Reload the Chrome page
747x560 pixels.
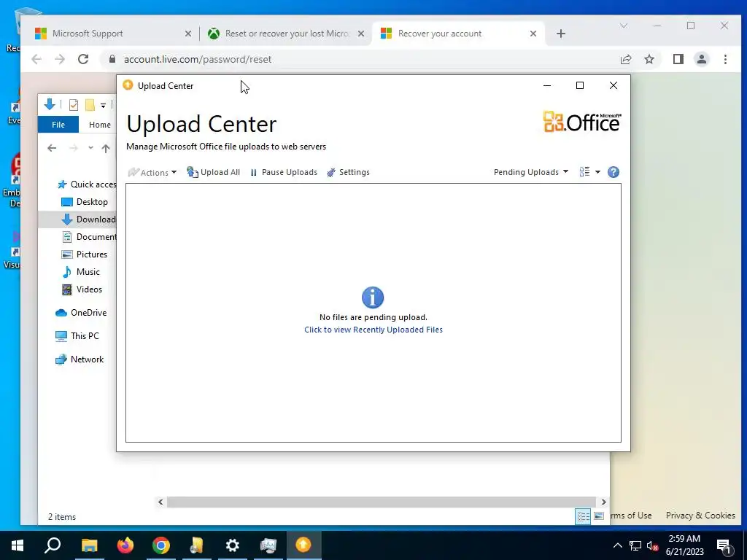[83, 59]
